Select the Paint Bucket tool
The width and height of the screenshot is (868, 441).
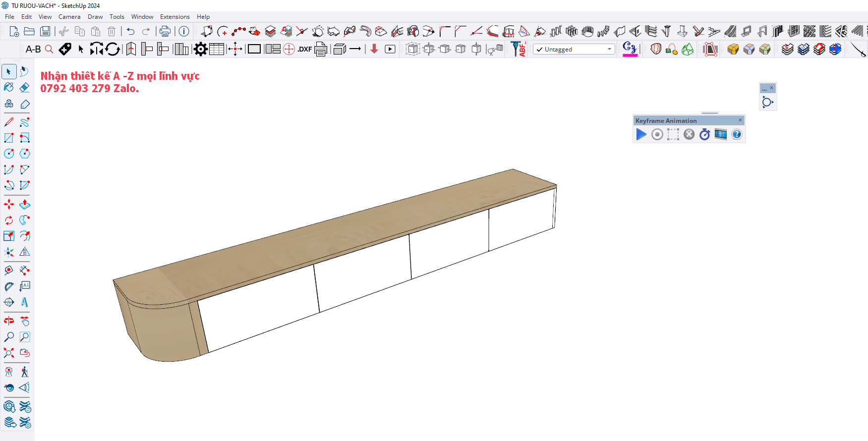point(9,88)
